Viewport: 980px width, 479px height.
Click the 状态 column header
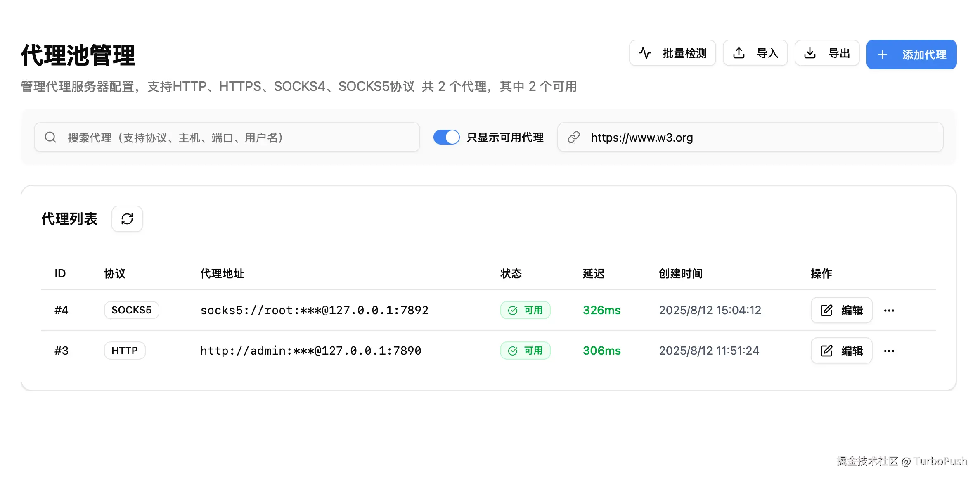click(511, 273)
